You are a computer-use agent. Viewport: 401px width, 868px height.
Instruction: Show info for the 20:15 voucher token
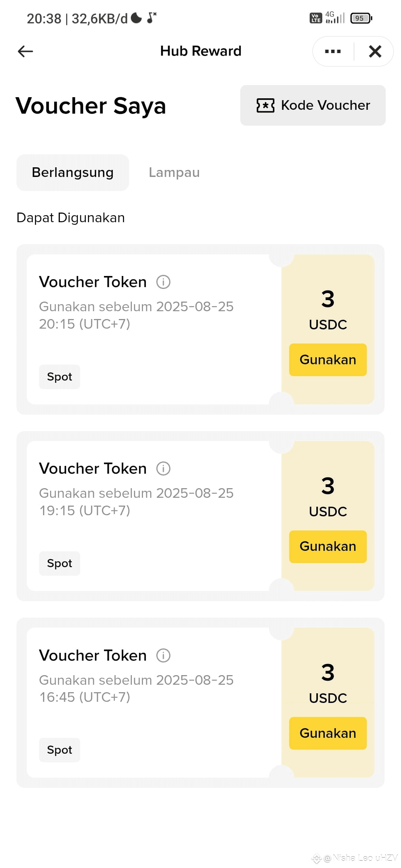point(163,282)
